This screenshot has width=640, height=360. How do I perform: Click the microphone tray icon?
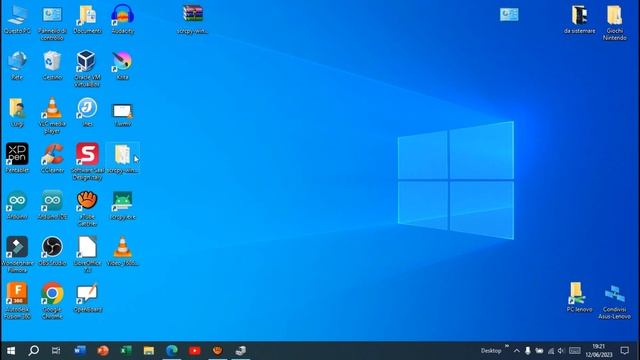(528, 351)
